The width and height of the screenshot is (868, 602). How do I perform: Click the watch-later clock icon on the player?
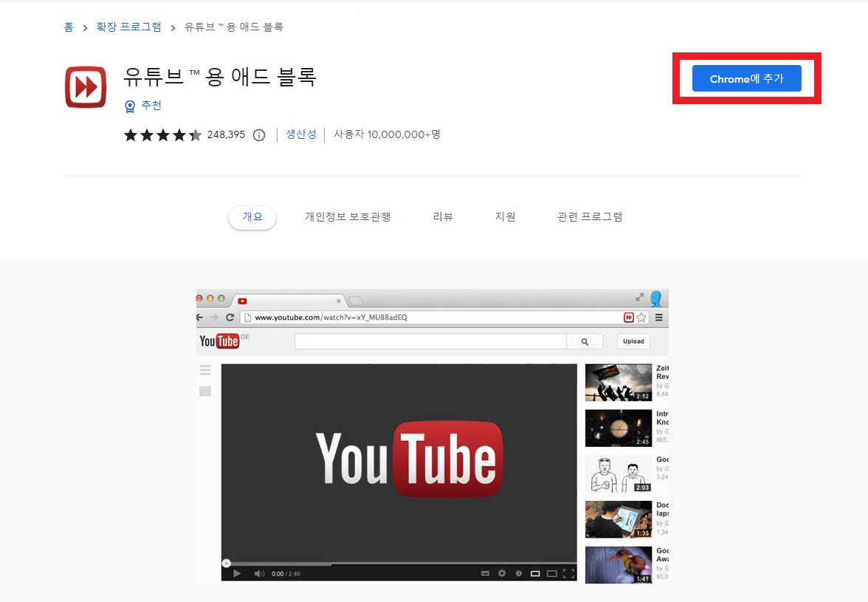(x=520, y=572)
